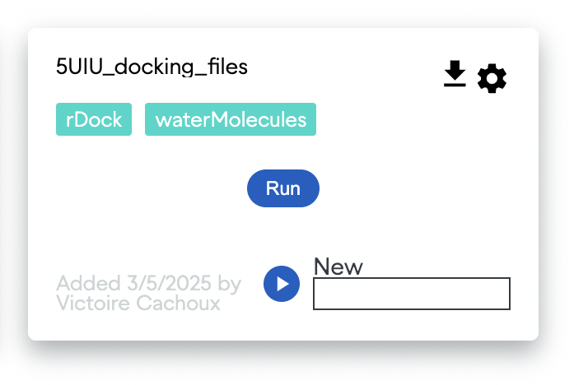The width and height of the screenshot is (588, 385).
Task: Launch the docking job with Run
Action: pos(282,188)
